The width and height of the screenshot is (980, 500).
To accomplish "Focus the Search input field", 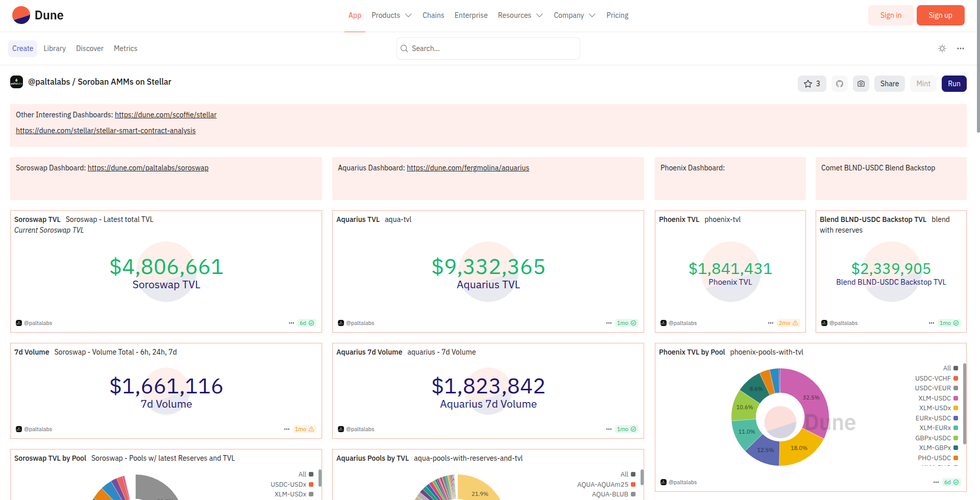I will point(488,48).
